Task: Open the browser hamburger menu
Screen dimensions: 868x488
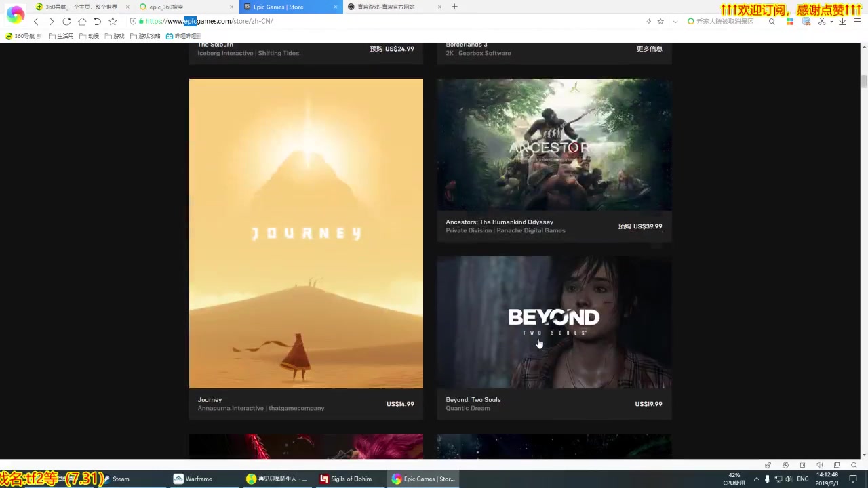Action: click(858, 22)
